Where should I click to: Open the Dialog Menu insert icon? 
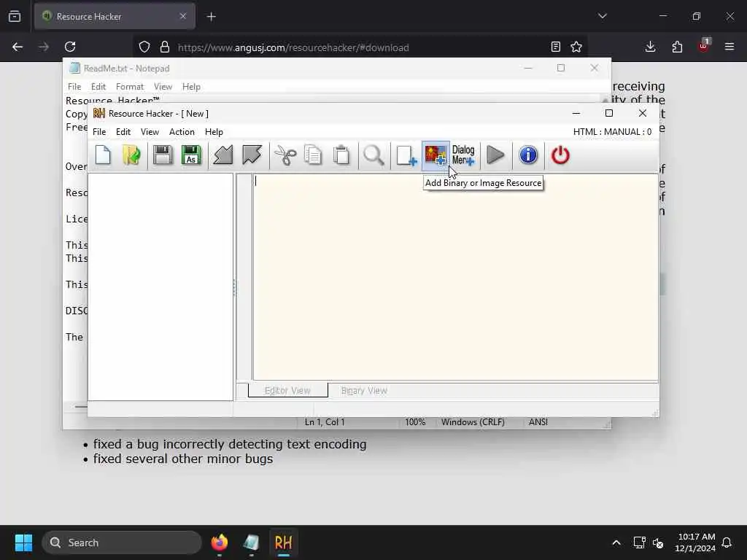tap(463, 155)
